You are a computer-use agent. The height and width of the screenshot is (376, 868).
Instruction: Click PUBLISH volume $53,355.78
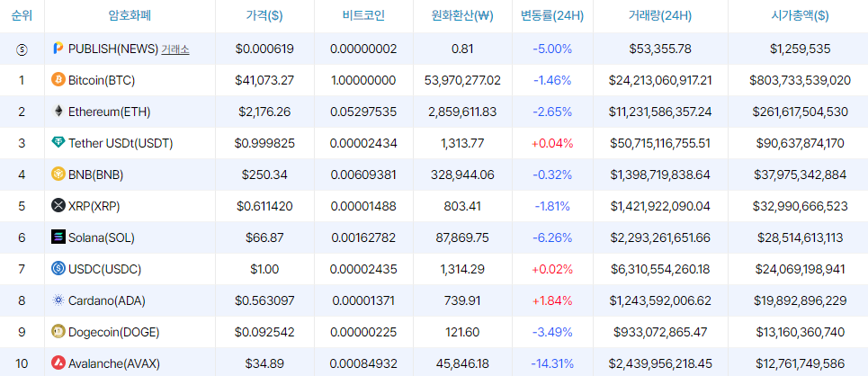[660, 49]
